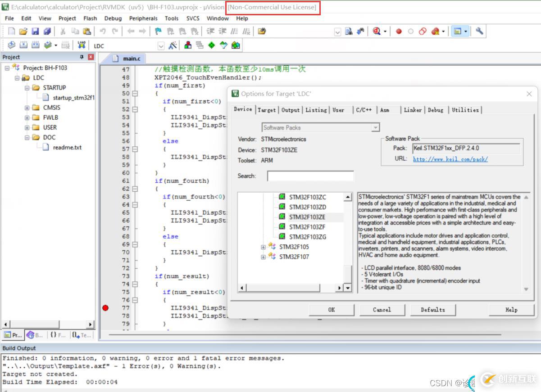The width and height of the screenshot is (541, 392).
Task: Build the target from the toolbar
Action: [23, 45]
